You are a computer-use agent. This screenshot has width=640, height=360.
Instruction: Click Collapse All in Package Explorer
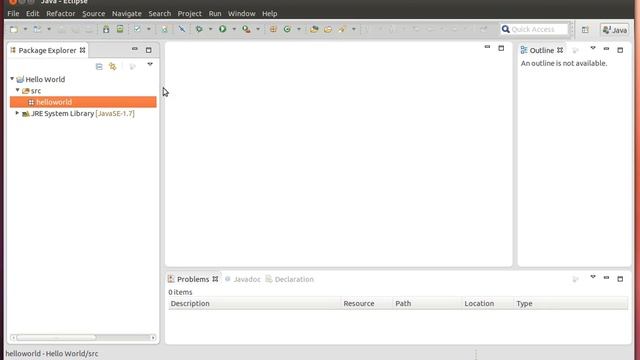point(99,67)
